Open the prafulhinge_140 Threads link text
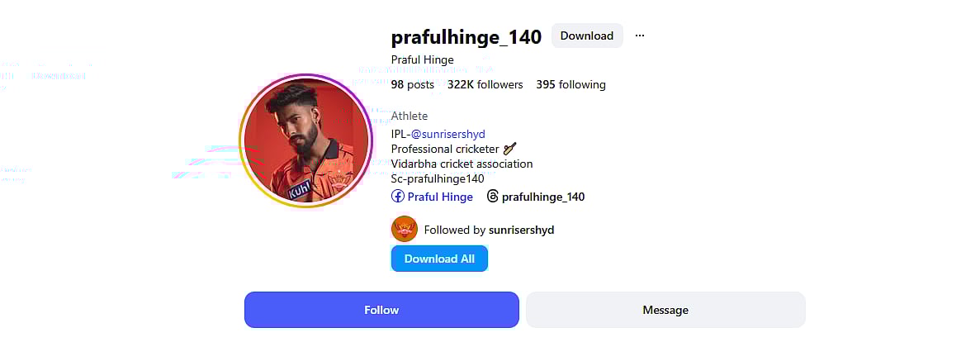This screenshot has height=361, width=980. click(x=542, y=197)
